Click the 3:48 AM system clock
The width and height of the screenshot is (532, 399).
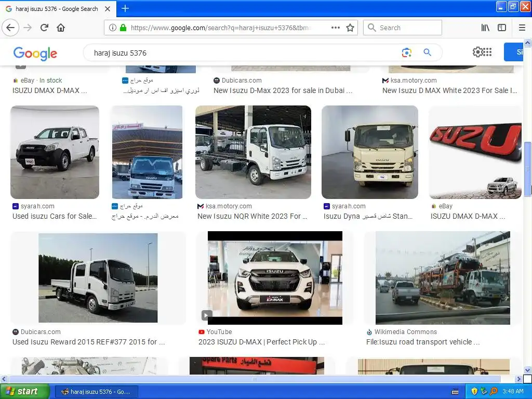pos(513,392)
